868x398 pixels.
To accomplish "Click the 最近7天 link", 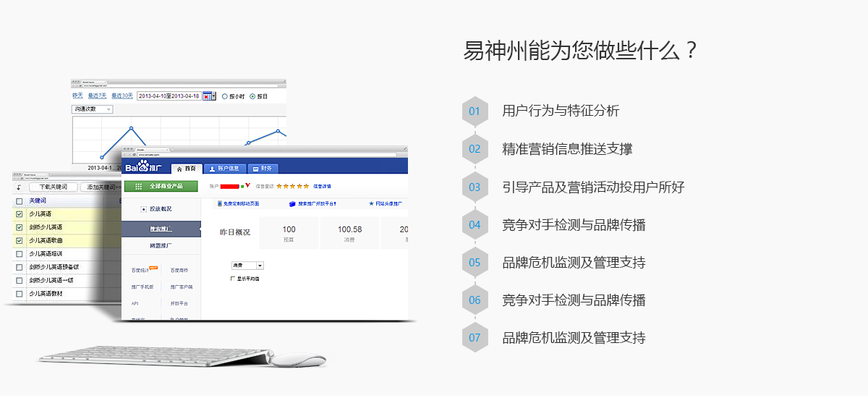I will pos(97,96).
